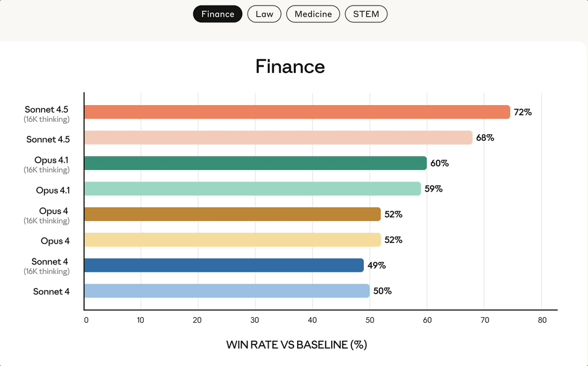Click the WIN RATE VS BASELINE axis title
The image size is (588, 366).
coord(296,344)
